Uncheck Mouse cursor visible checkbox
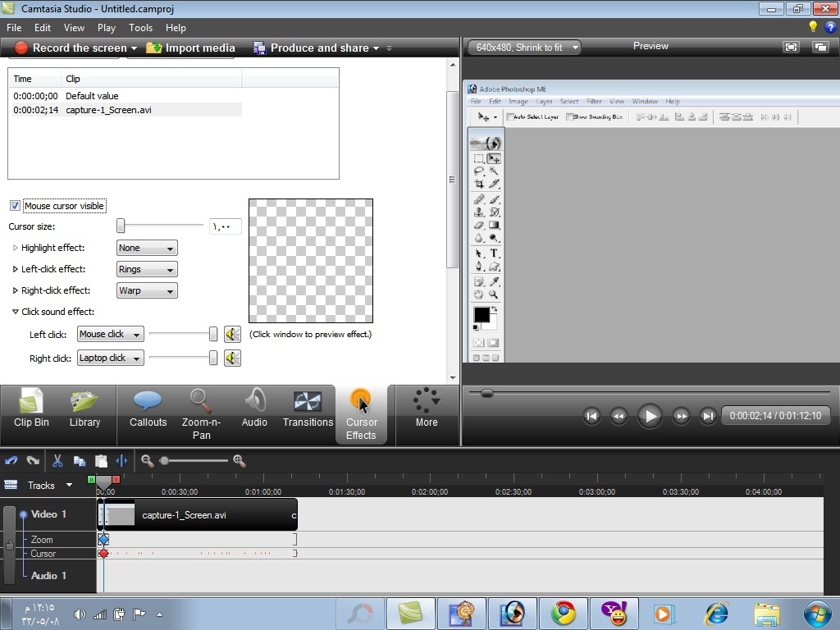Viewport: 840px width, 630px height. (15, 206)
